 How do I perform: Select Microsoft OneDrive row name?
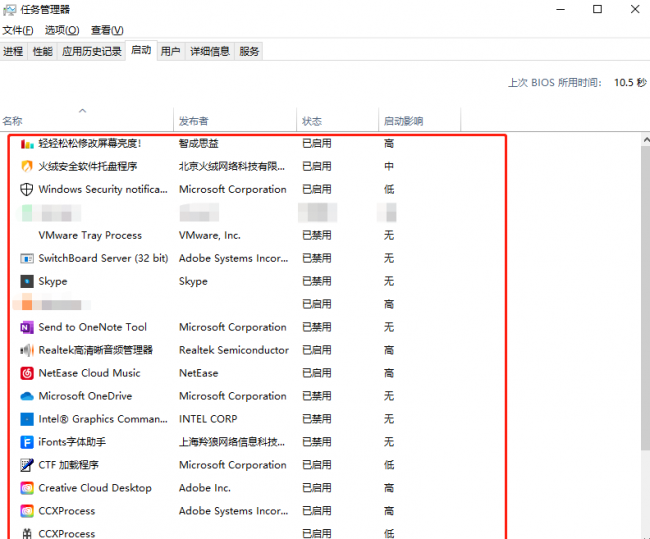pos(85,396)
